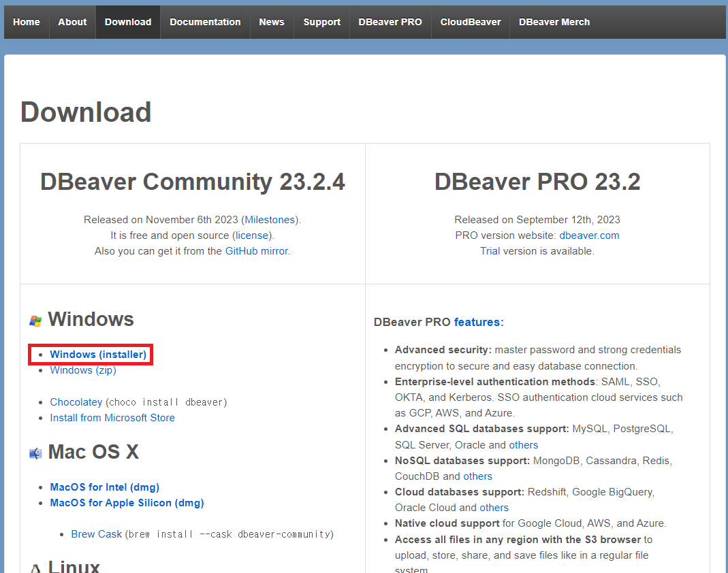Click the Download page title
The width and height of the screenshot is (728, 573).
[86, 112]
